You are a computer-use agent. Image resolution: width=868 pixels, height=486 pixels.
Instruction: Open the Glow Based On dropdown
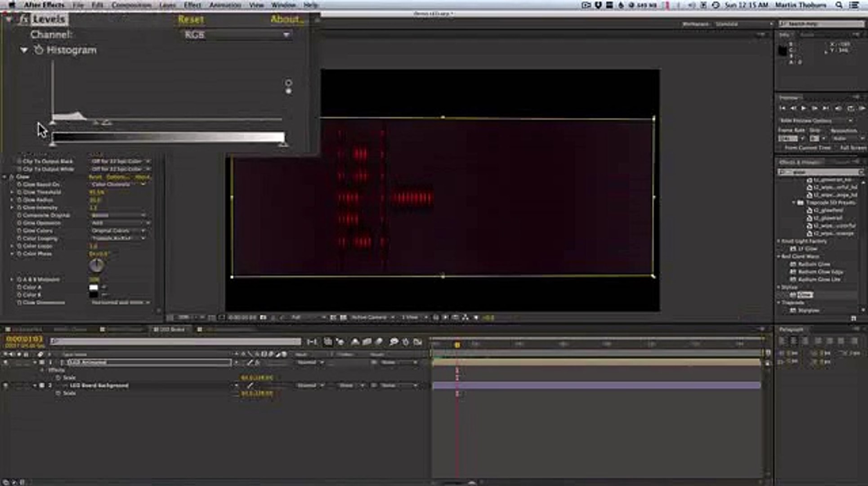click(119, 184)
